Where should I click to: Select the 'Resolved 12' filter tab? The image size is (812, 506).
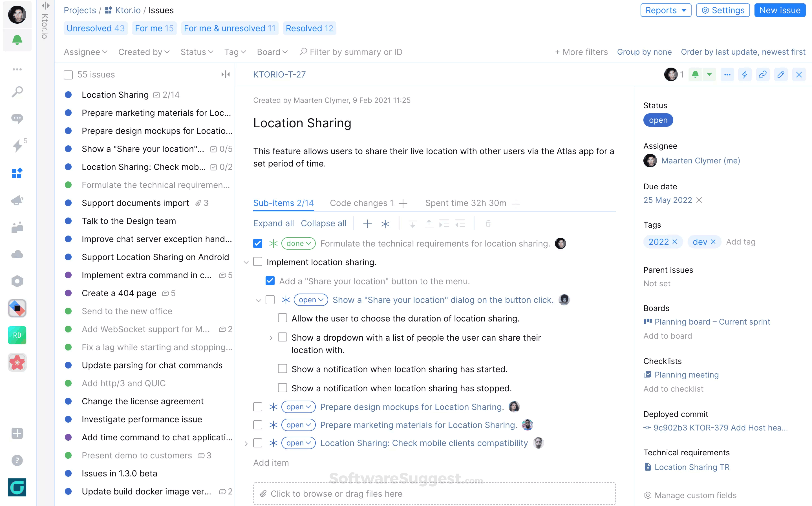click(309, 28)
